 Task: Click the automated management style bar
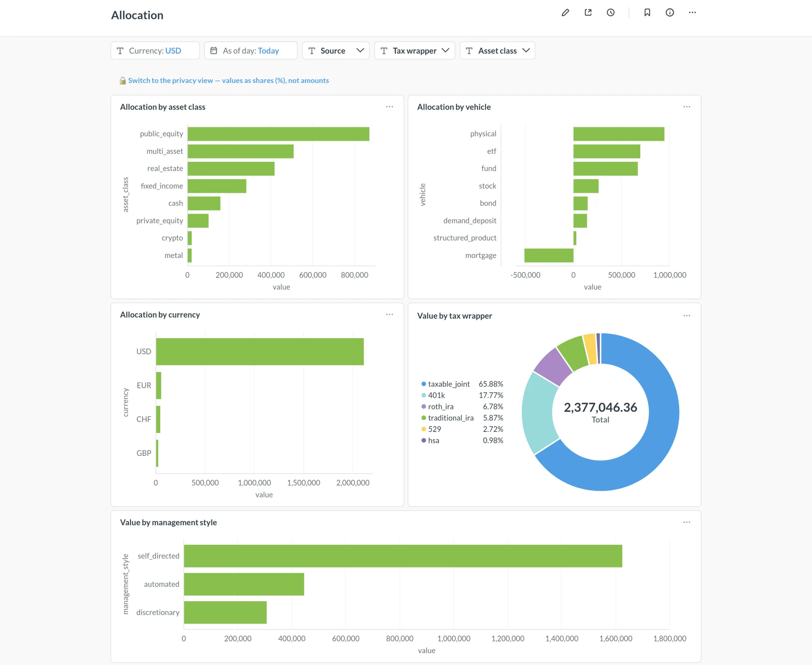point(244,584)
